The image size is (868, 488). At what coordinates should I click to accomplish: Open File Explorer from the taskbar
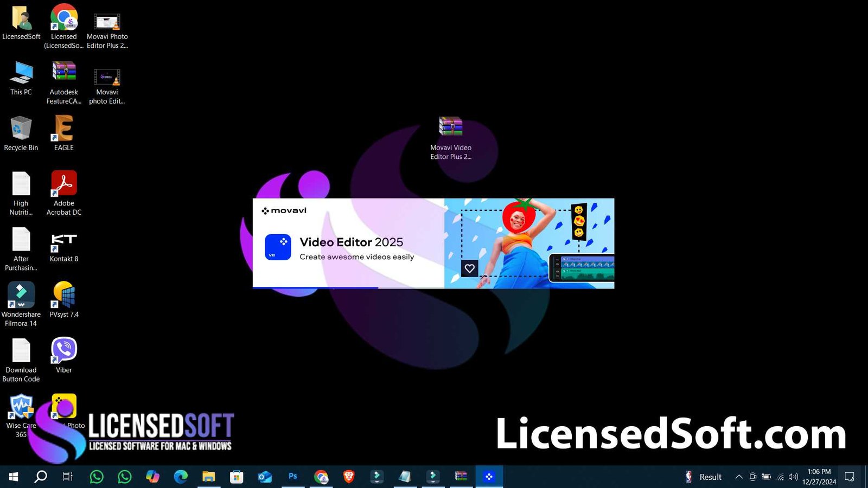(209, 477)
